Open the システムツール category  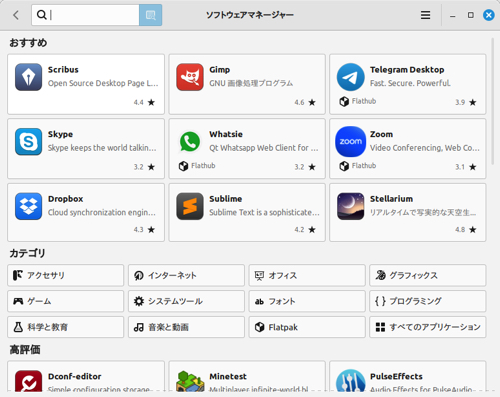tap(186, 301)
